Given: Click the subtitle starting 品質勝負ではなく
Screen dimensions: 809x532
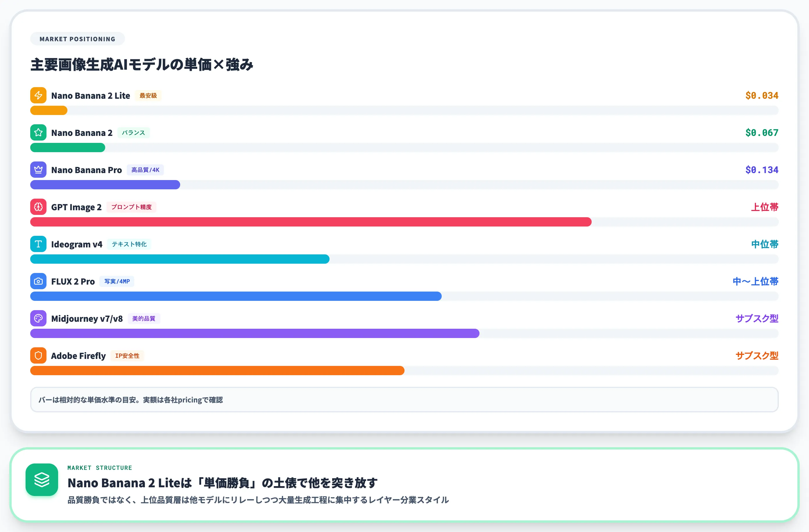Looking at the screenshot, I should coord(258,500).
